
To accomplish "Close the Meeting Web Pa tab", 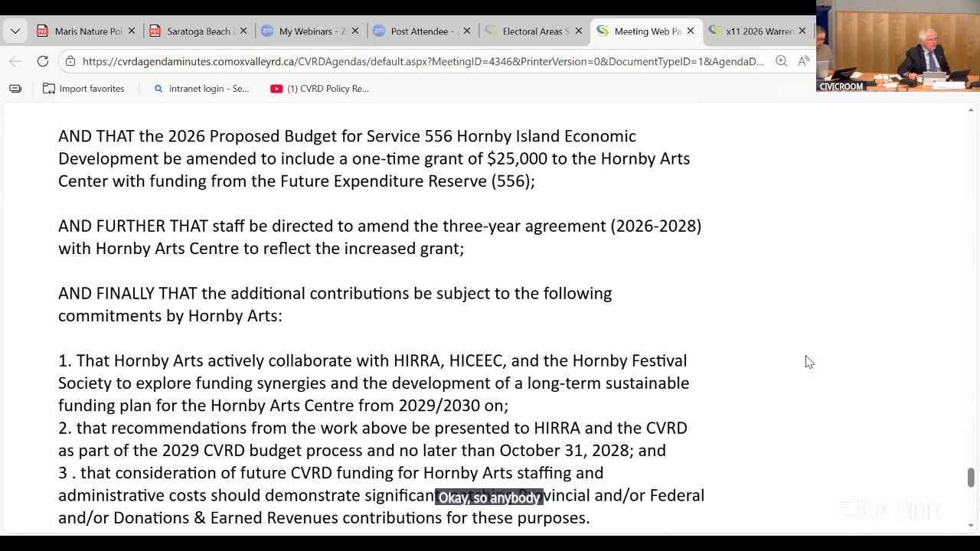I will [x=691, y=31].
